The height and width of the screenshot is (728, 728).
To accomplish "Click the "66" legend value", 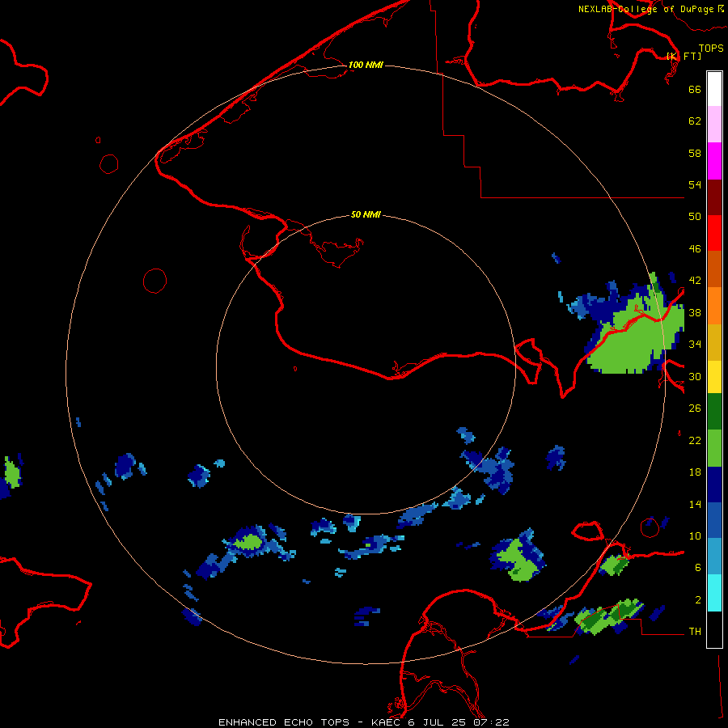I will coord(695,89).
